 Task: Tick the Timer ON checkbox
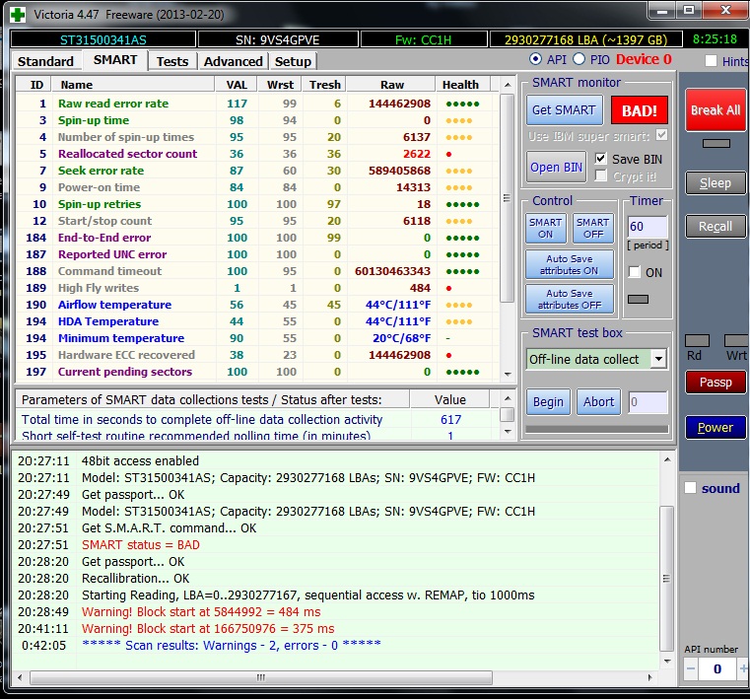pyautogui.click(x=635, y=272)
